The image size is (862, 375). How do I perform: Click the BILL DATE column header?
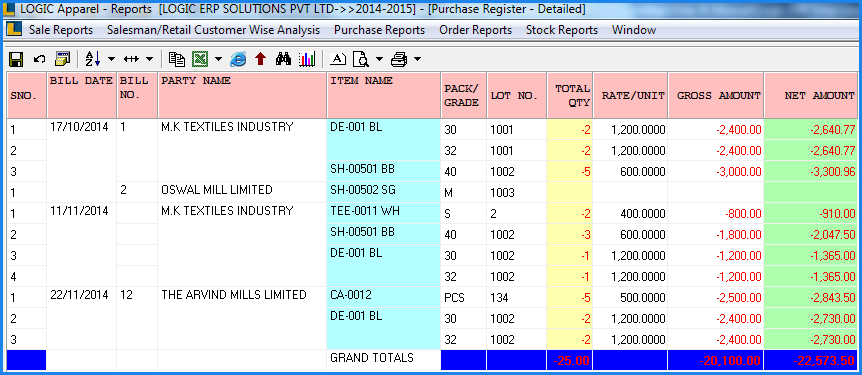[x=82, y=95]
